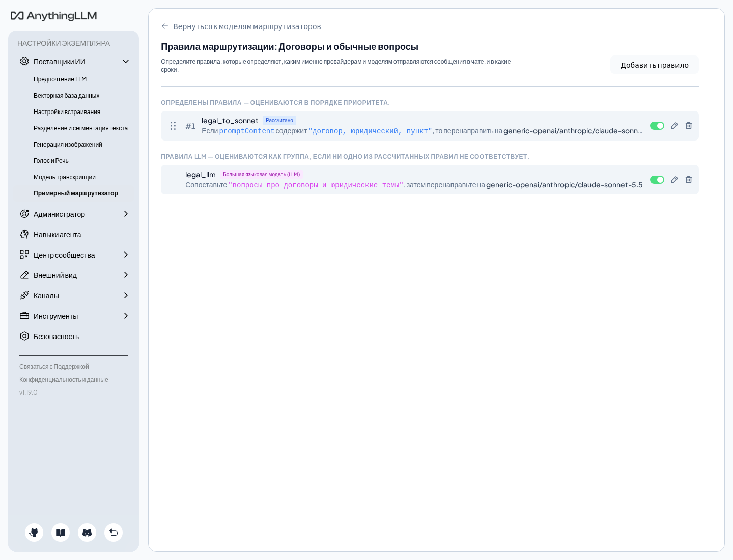Grab the drag handle of rule #1
733x560 pixels.
coord(173,126)
